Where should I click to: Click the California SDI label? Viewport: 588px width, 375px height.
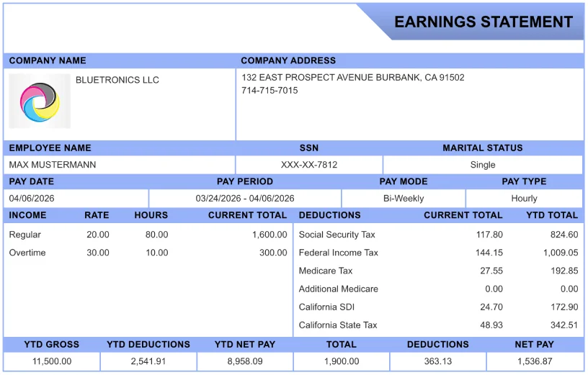click(x=326, y=307)
